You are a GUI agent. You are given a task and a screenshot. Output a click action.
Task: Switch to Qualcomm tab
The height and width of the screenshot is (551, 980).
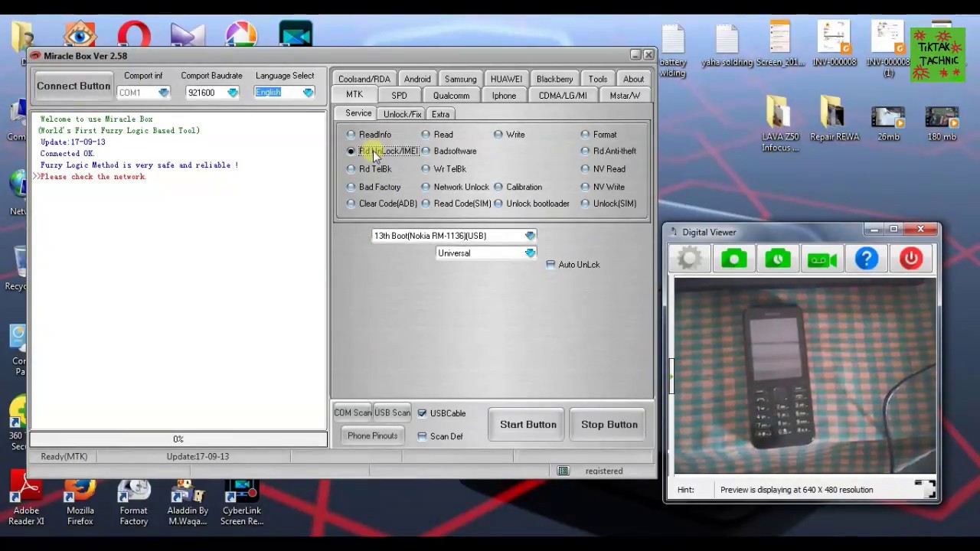tap(451, 96)
